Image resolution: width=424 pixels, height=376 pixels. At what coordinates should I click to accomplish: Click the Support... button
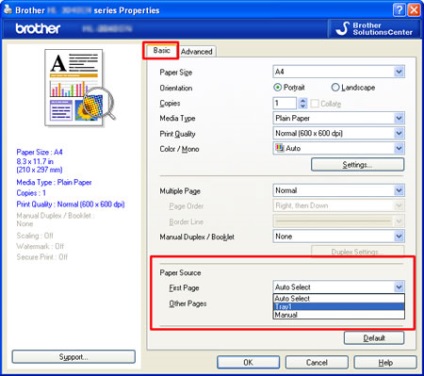pyautogui.click(x=74, y=357)
